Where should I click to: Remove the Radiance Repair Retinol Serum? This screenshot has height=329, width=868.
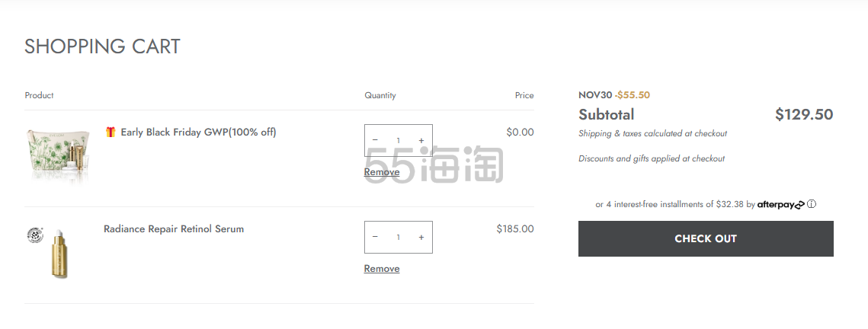pyautogui.click(x=382, y=269)
